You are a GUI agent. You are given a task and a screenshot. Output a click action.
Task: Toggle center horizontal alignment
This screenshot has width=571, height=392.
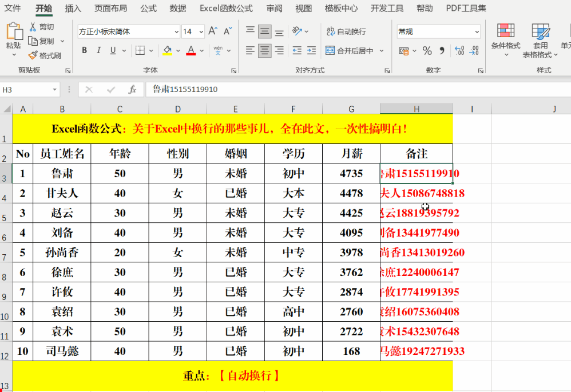pos(265,50)
